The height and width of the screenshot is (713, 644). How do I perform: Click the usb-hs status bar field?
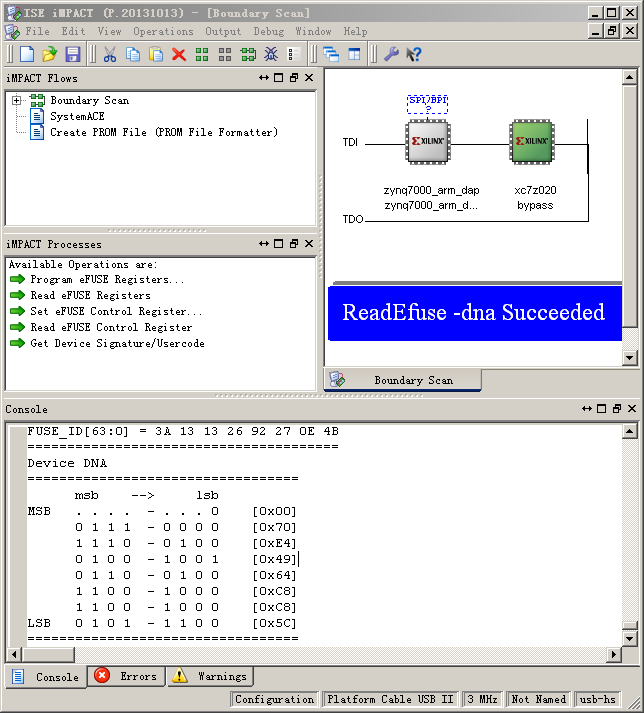click(597, 699)
